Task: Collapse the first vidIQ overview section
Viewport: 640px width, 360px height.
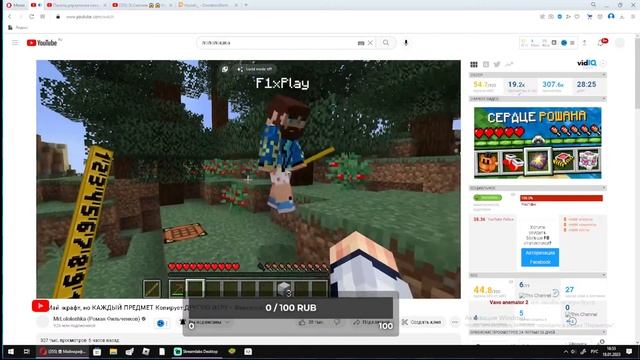Action: [604, 75]
